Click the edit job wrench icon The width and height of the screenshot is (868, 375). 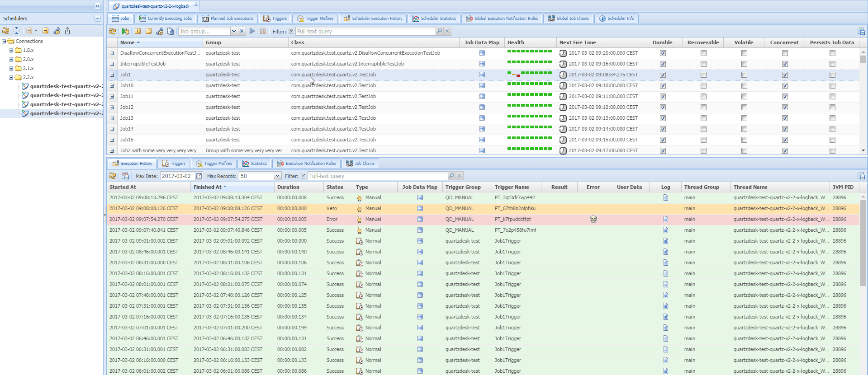coord(160,31)
